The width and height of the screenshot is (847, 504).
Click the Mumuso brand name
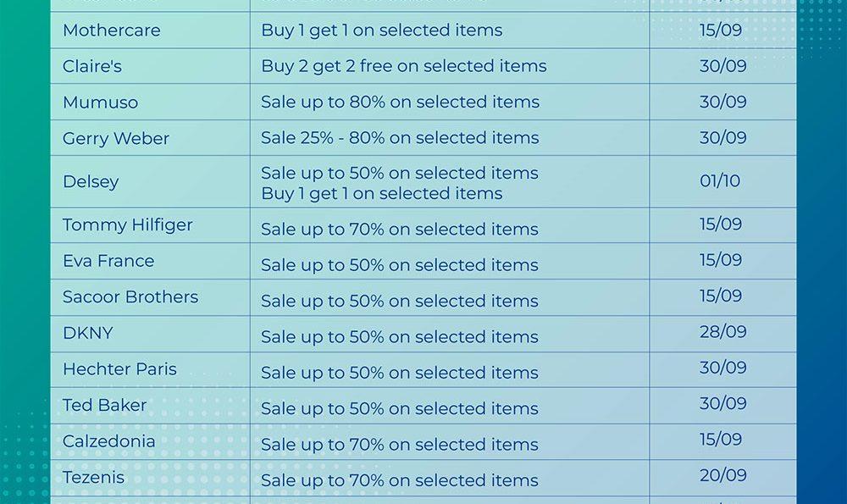tap(100, 102)
